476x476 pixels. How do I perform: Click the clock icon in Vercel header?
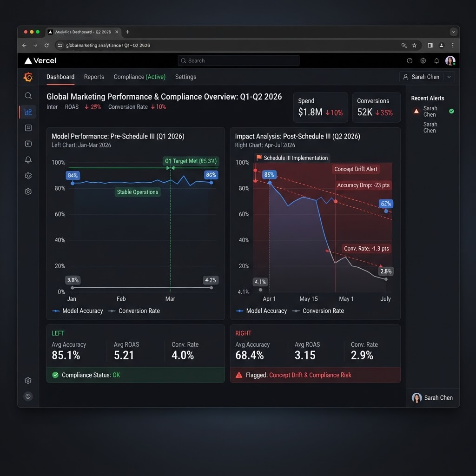410,61
